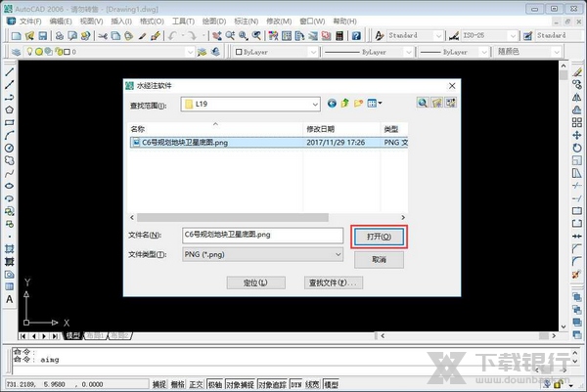Click the search web icon in dialog
This screenshot has height=392, width=587.
pos(423,103)
